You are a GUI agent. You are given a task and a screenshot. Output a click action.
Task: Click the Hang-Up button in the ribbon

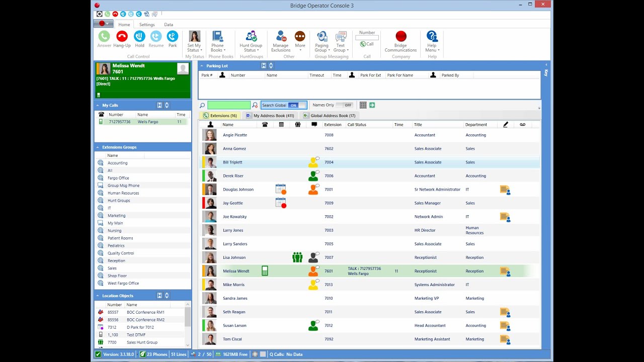(122, 39)
